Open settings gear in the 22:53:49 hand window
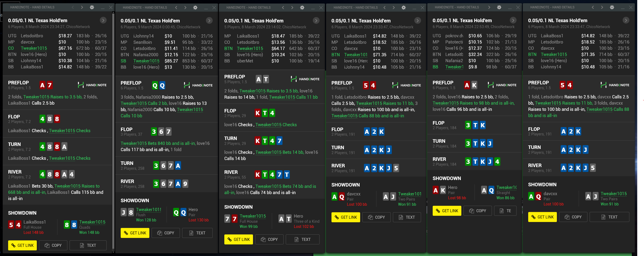The width and height of the screenshot is (644, 256). point(499,7)
